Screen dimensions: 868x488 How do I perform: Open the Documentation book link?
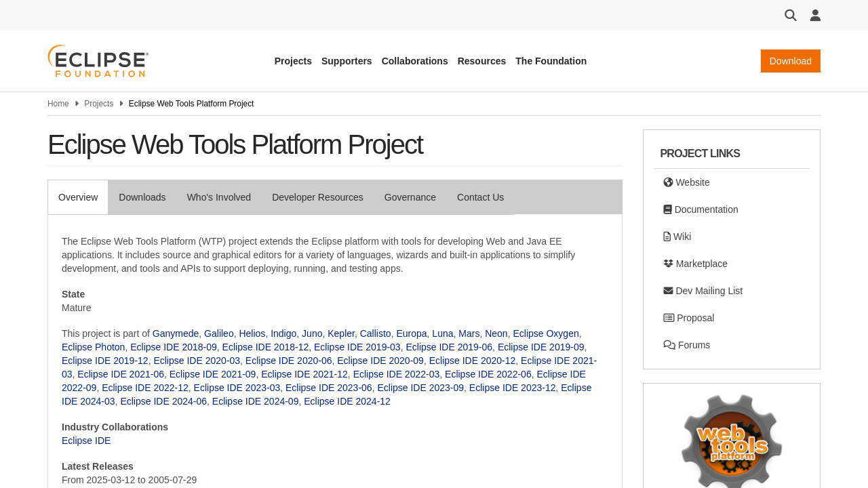click(701, 209)
